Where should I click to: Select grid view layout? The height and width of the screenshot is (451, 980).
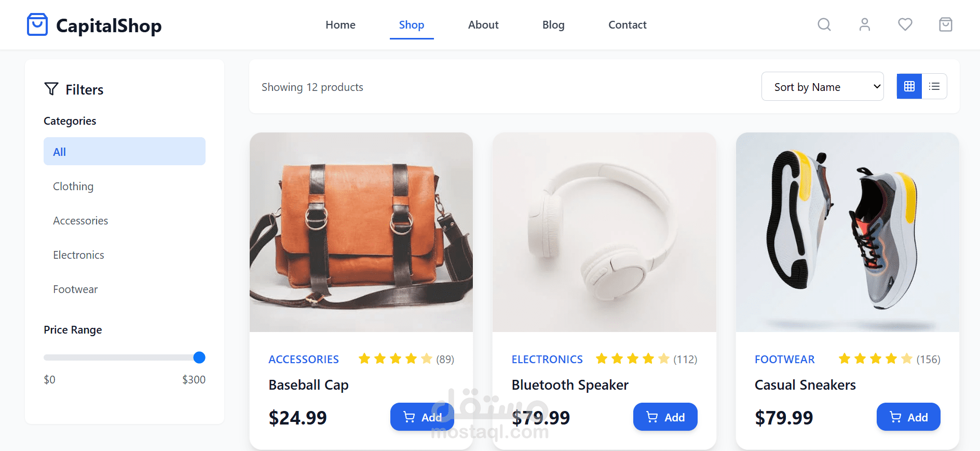pos(909,86)
